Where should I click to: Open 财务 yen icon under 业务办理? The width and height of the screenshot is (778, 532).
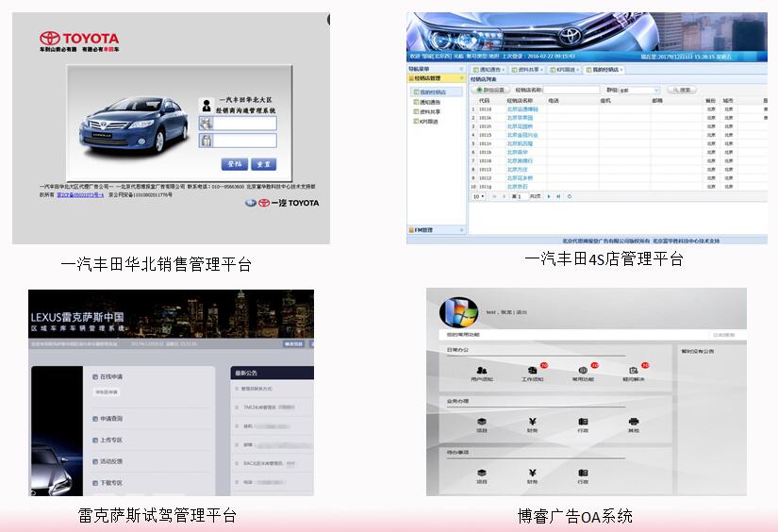533,422
